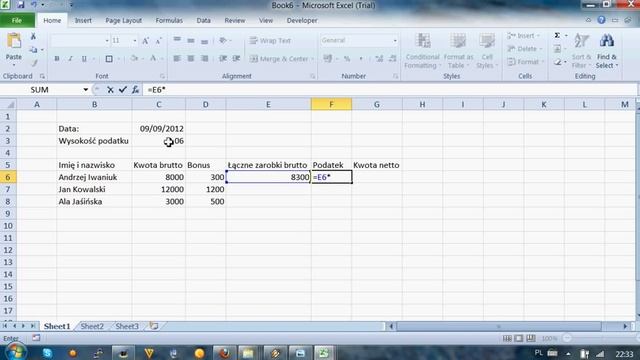Screen dimensions: 640x360
Task: Switch to the Insert tab
Action: click(83, 20)
